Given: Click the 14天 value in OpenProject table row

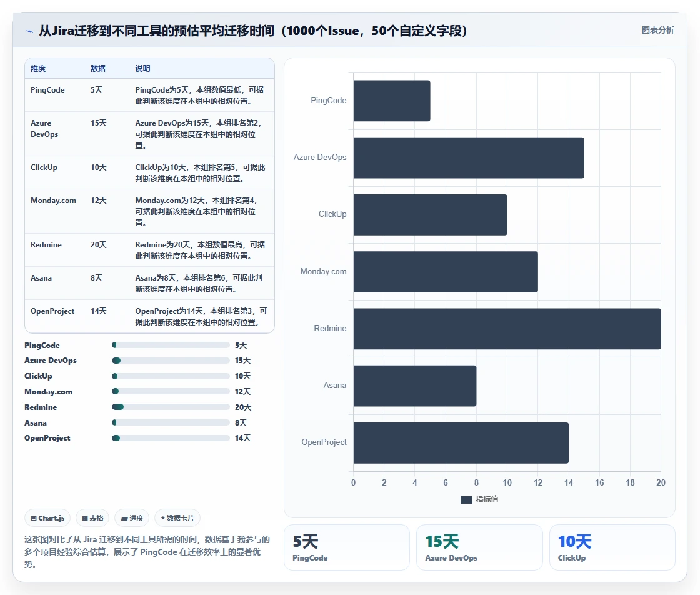Looking at the screenshot, I should (99, 311).
